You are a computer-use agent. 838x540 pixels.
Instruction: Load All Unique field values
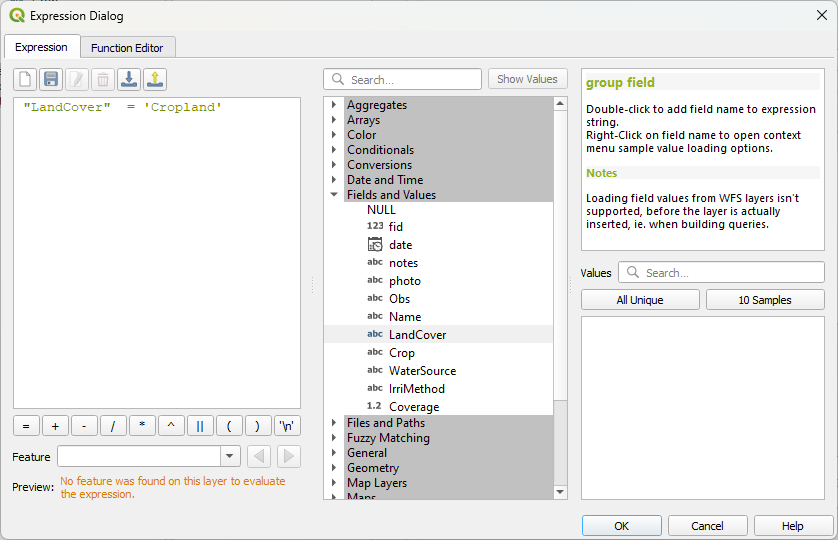(x=640, y=300)
